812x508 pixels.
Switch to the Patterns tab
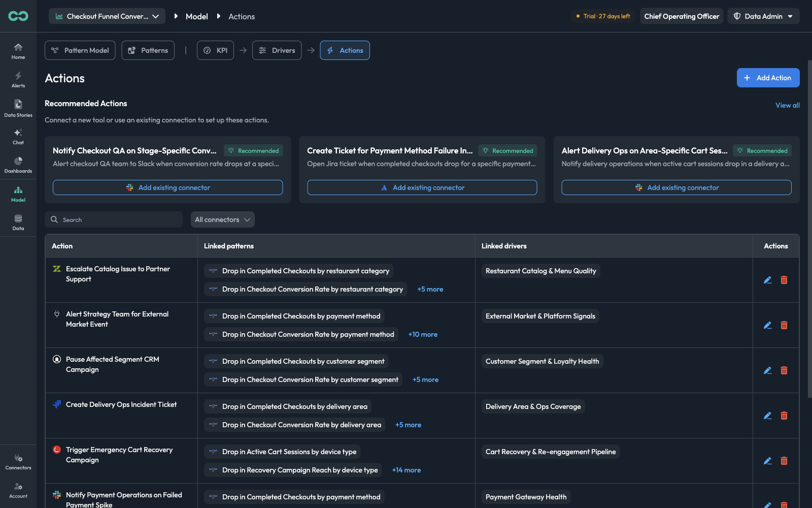click(148, 50)
